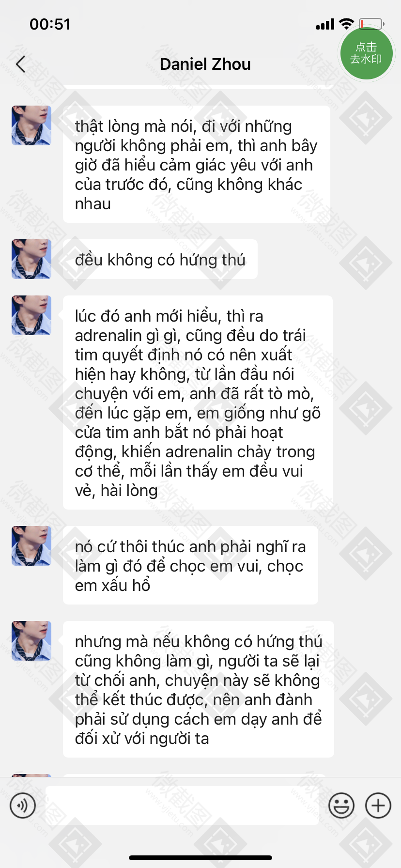The image size is (401, 868).
Task: Tap the cellular signal bars icon
Action: [325, 24]
